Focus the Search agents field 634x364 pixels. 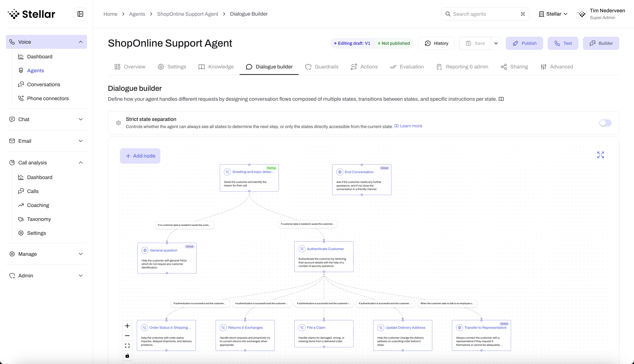point(485,14)
